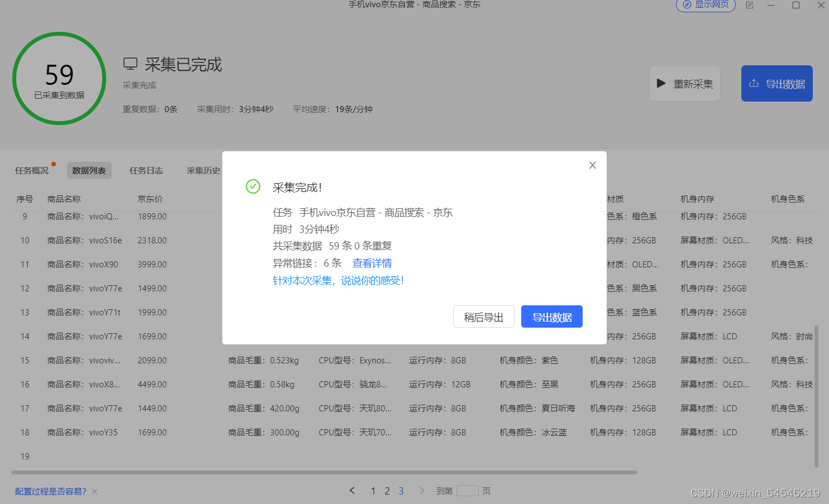
Task: Select cell 商品名称: vivoY35
Action: point(83,433)
